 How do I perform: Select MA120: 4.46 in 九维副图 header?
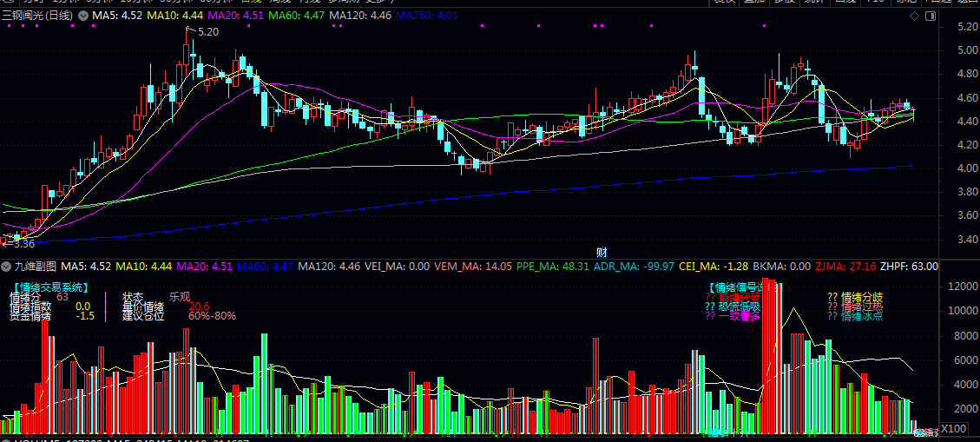329,267
